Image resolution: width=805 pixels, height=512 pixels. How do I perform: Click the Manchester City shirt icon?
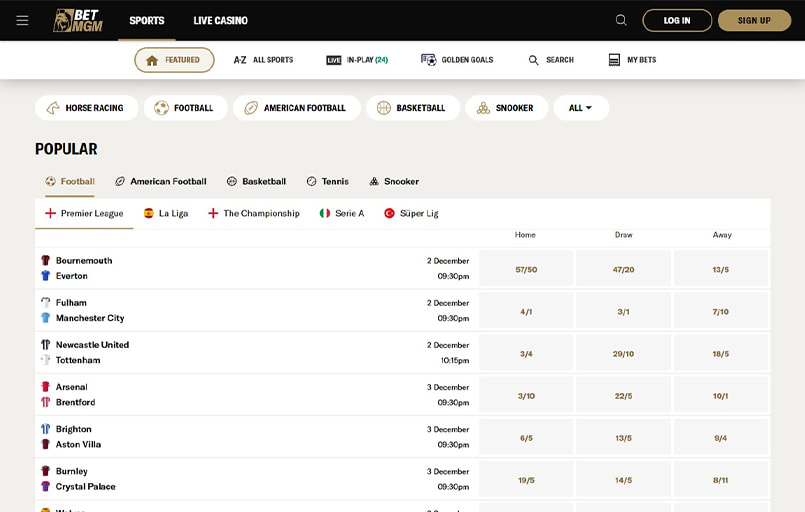[46, 318]
